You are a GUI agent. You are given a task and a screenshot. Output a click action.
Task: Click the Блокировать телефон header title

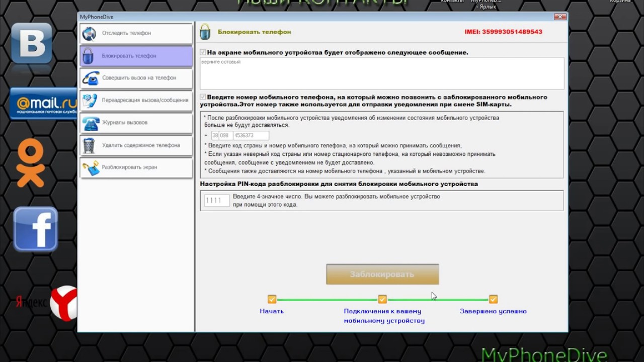(x=254, y=32)
